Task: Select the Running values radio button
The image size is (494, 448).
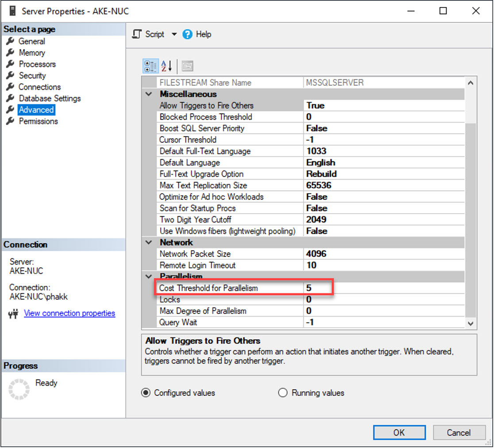Action: click(x=283, y=393)
